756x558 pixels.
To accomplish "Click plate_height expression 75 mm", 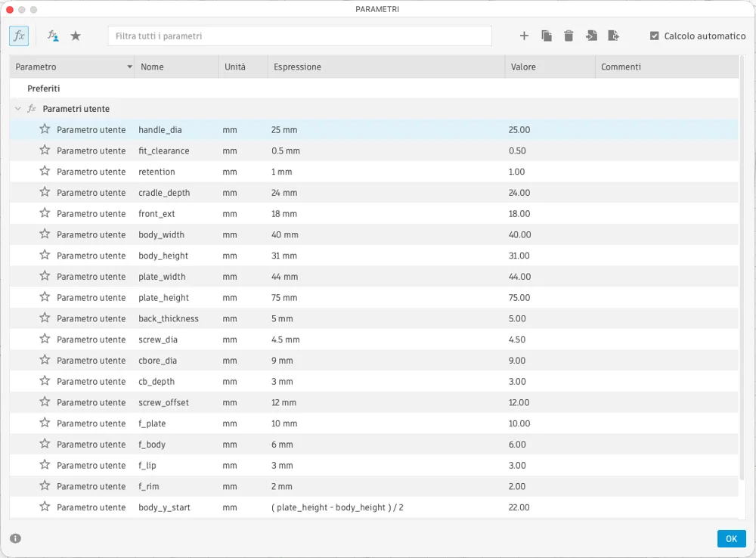I will pyautogui.click(x=284, y=298).
